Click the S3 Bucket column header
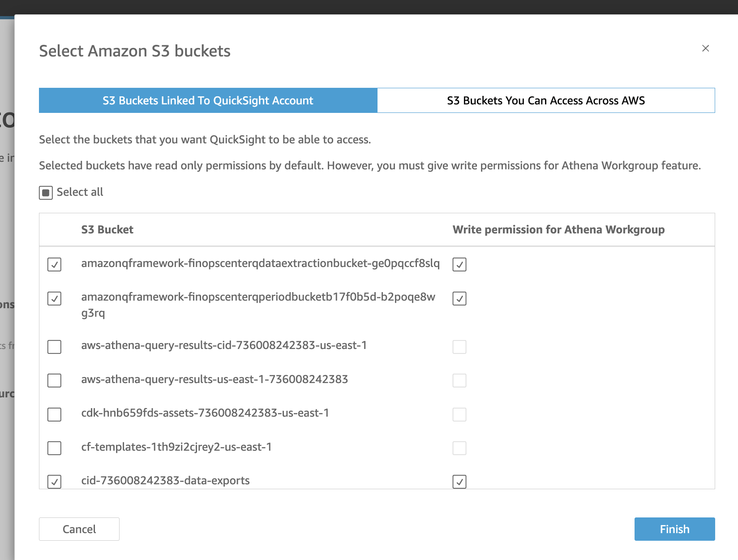This screenshot has height=560, width=738. pos(107,230)
